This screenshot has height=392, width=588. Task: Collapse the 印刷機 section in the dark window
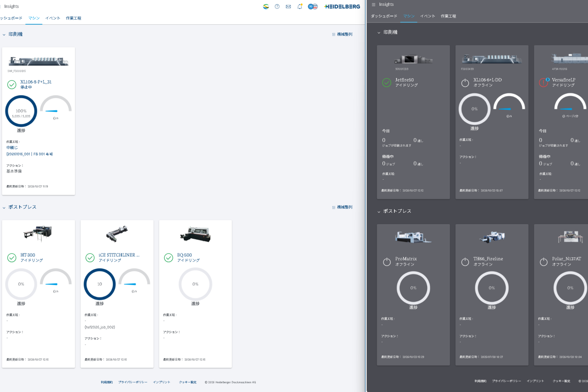[379, 33]
